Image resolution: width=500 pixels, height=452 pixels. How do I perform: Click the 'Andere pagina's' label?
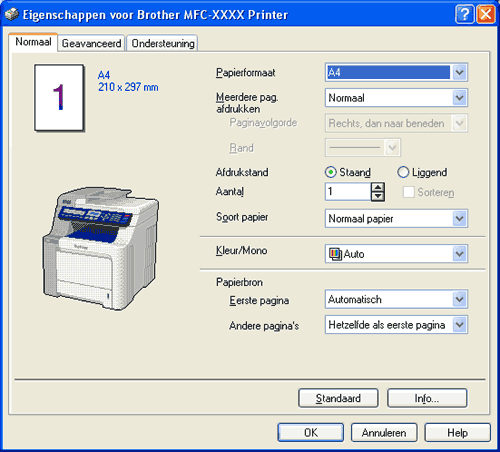click(x=264, y=325)
